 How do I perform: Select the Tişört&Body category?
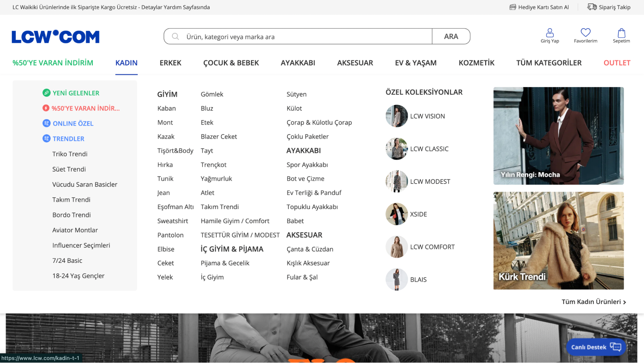pyautogui.click(x=175, y=150)
